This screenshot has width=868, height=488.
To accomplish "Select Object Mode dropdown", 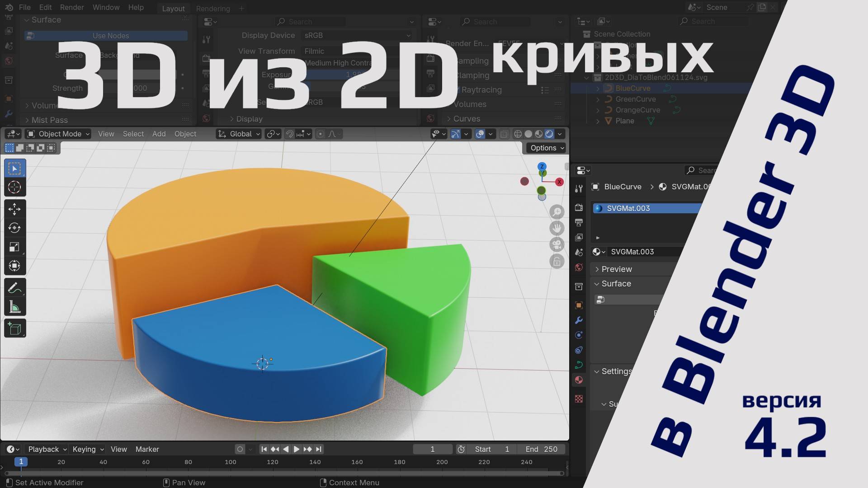I will (x=59, y=133).
